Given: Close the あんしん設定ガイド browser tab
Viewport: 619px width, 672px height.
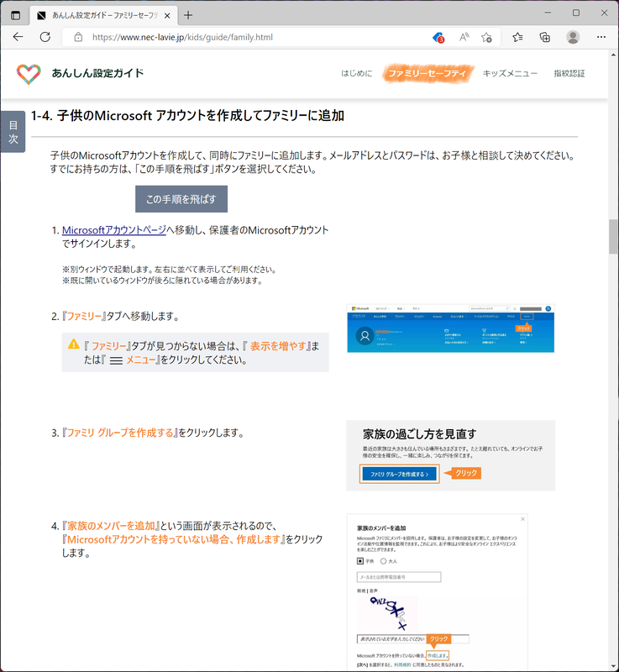Looking at the screenshot, I should pos(167,15).
